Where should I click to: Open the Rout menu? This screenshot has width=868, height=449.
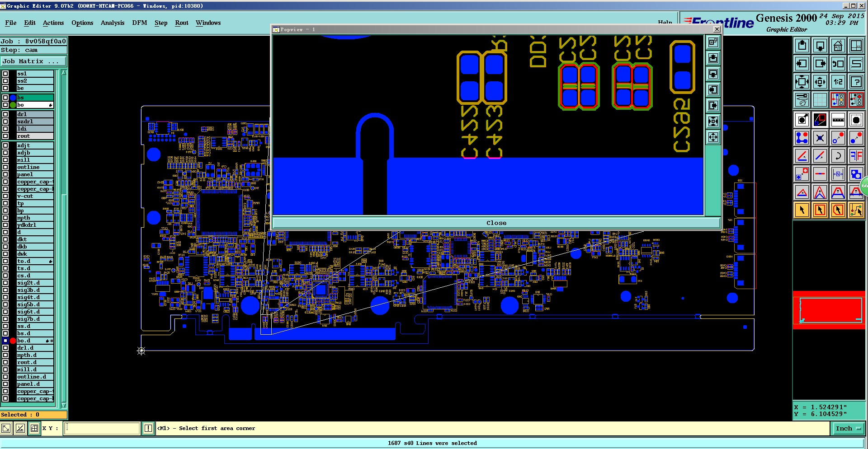182,23
